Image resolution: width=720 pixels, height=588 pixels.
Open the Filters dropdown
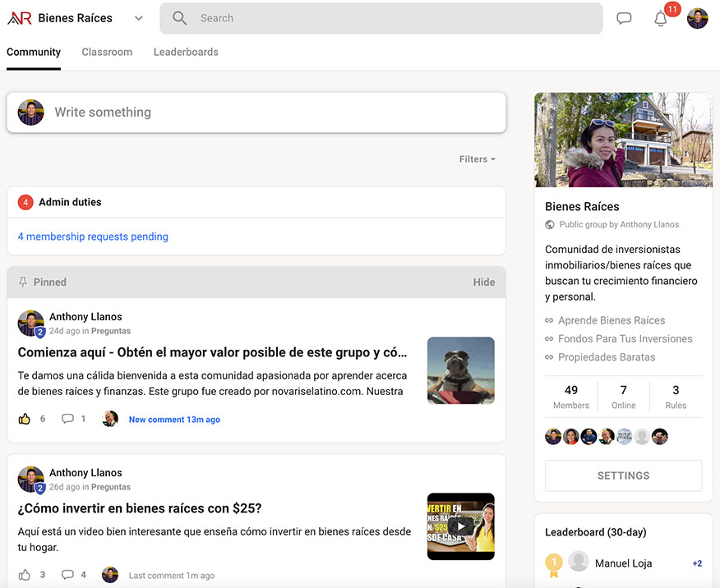[x=478, y=159]
